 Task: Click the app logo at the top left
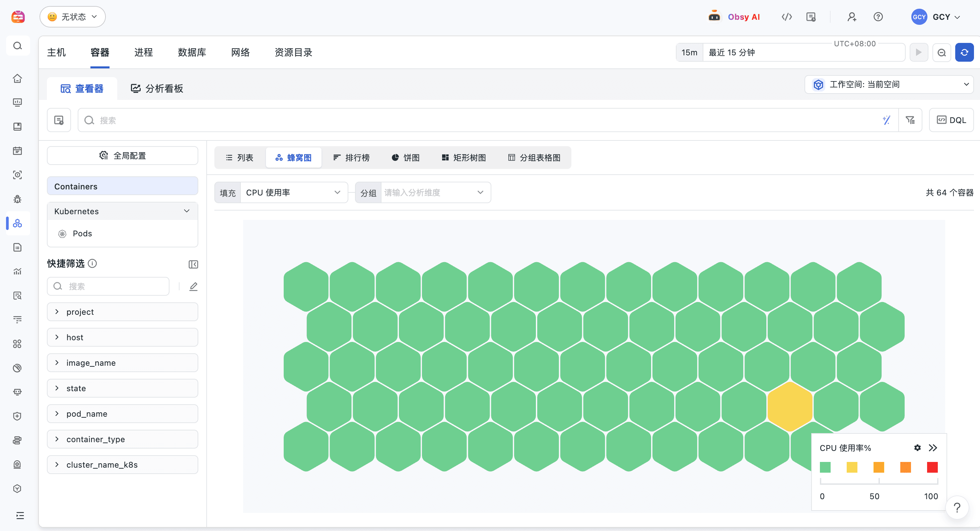click(18, 17)
